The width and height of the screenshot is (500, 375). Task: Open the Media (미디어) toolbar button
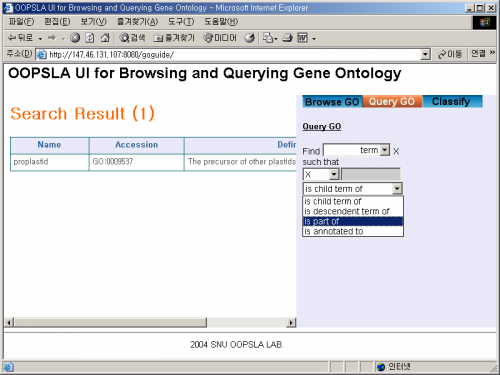pyautogui.click(x=220, y=38)
